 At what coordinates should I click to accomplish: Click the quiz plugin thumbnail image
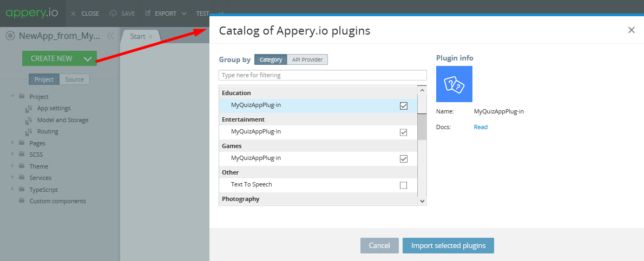click(454, 84)
